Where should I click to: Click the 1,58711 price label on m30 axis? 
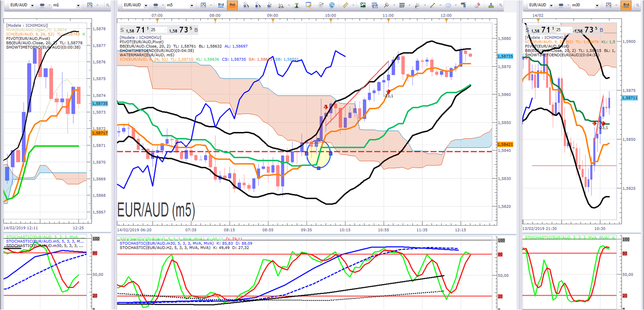[629, 98]
